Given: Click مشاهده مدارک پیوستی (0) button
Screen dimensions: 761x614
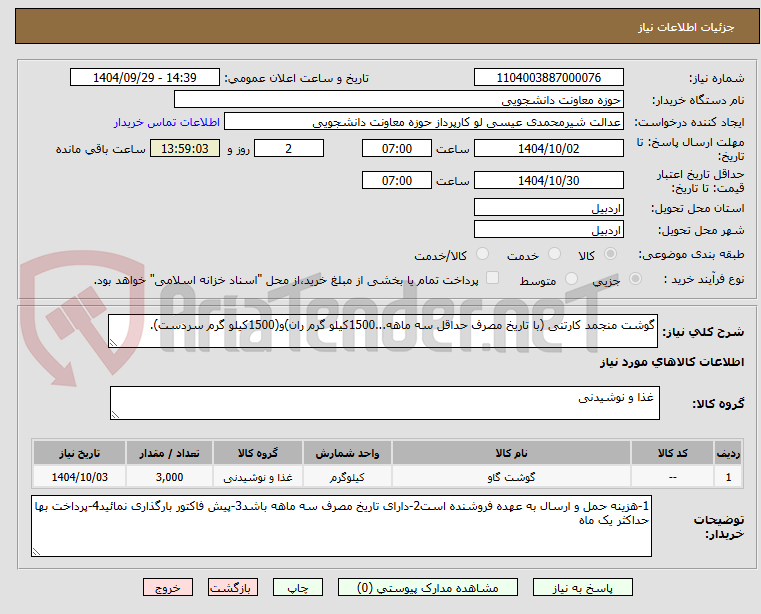Looking at the screenshot, I should [x=428, y=588].
